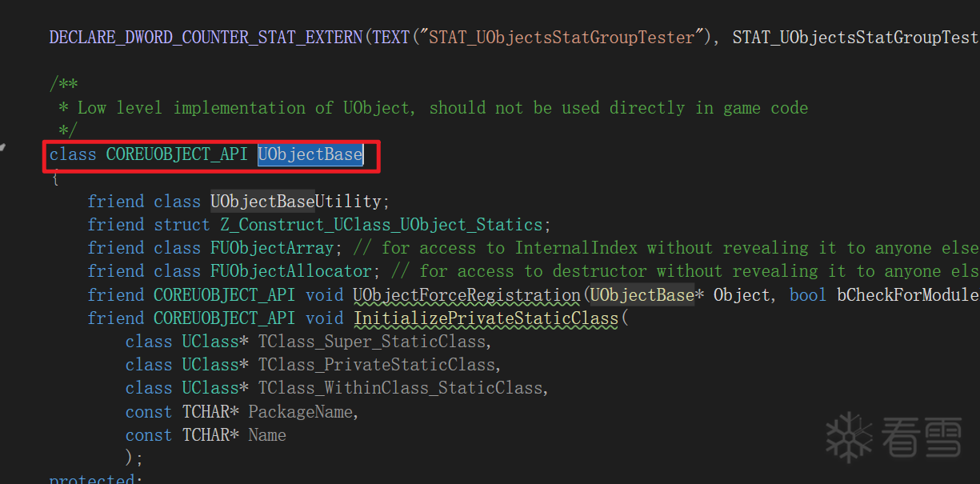
Task: Click the "STAT_UObjectsStatGroupTester" string literal
Action: (562, 38)
